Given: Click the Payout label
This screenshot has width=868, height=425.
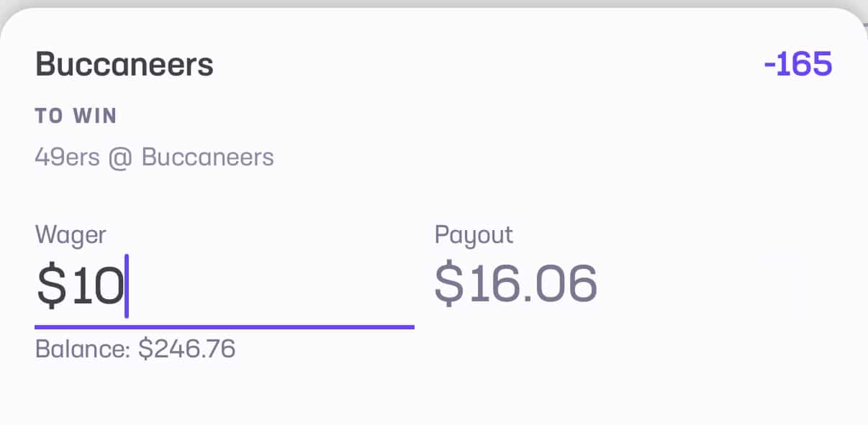Looking at the screenshot, I should point(474,234).
